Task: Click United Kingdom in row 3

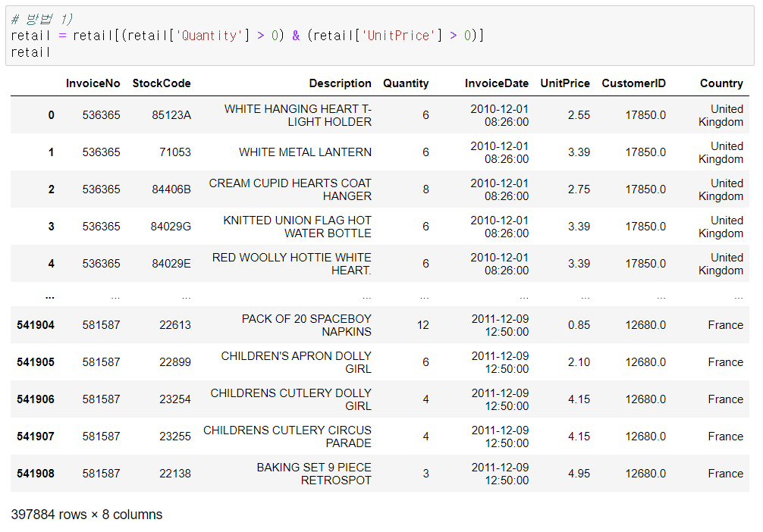Action: [x=721, y=227]
